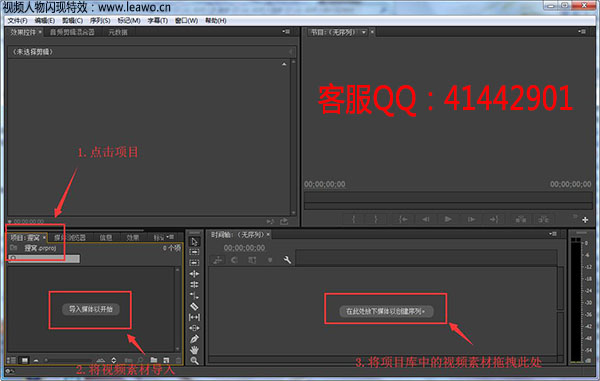Toggle nest sequence insert mode in timeline
Screen dimensions: 600x381
(x=218, y=260)
